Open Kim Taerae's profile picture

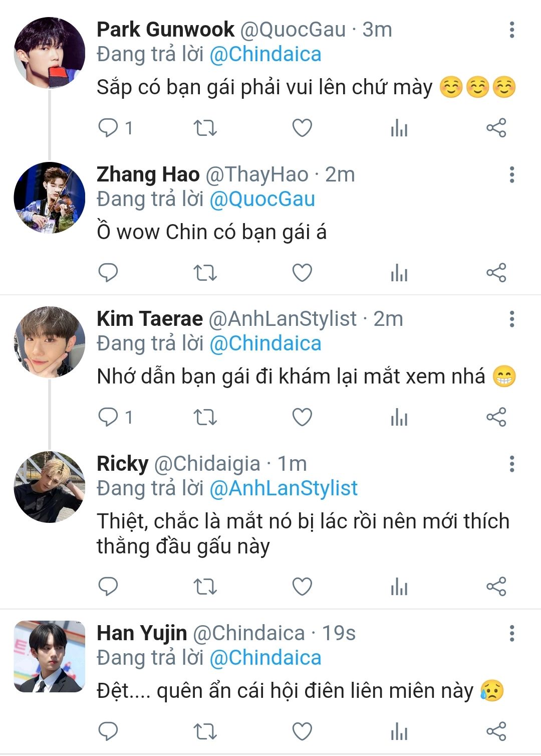click(x=49, y=342)
